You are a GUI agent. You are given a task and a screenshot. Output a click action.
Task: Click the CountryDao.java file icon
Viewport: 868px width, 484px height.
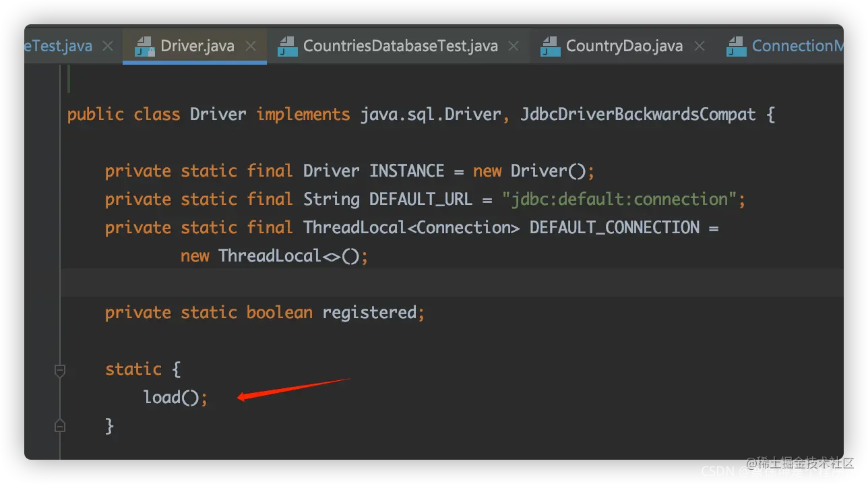coord(551,47)
